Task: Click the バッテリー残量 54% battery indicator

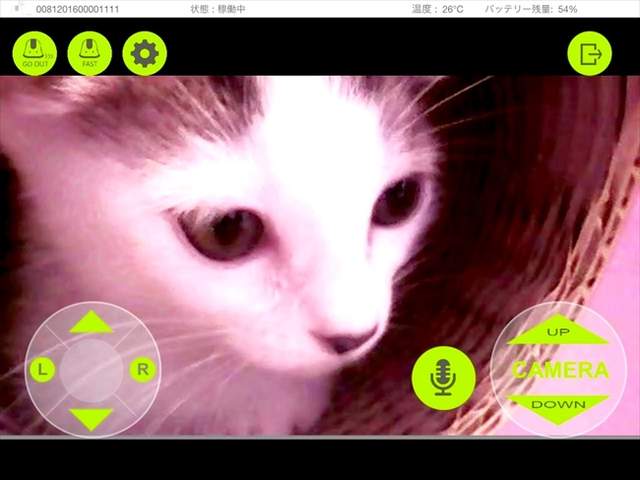Action: [531, 9]
